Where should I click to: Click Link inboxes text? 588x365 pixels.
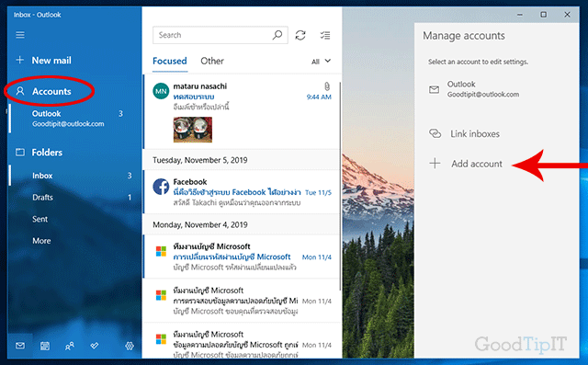tap(475, 134)
